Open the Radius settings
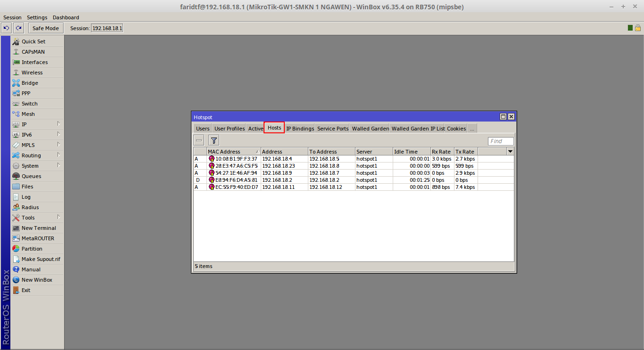Viewport: 644px width, 350px height. [x=37, y=207]
